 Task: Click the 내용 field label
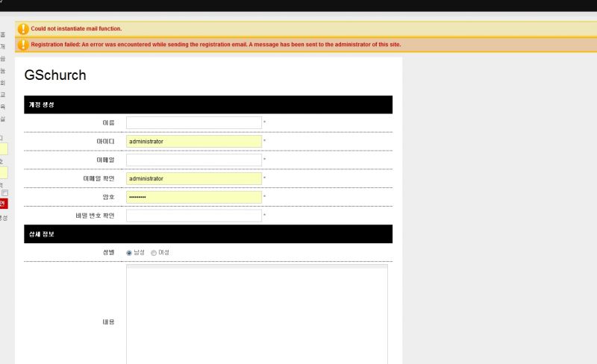coord(108,322)
